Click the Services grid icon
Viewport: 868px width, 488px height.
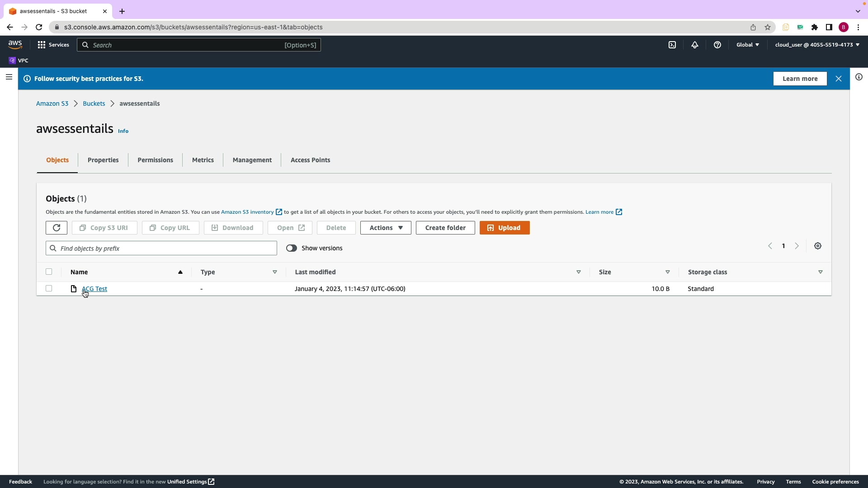point(42,45)
